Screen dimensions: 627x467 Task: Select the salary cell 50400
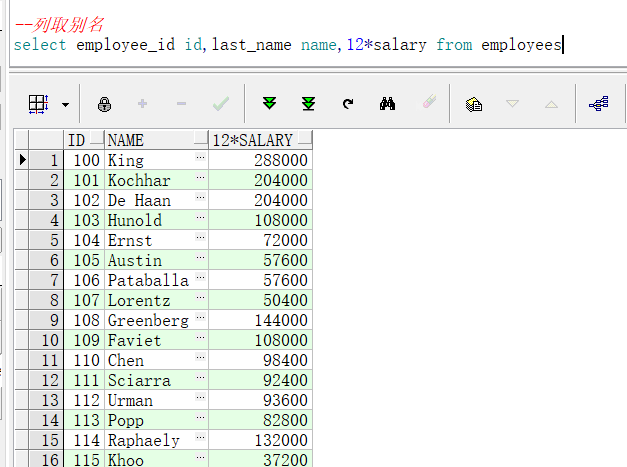260,300
